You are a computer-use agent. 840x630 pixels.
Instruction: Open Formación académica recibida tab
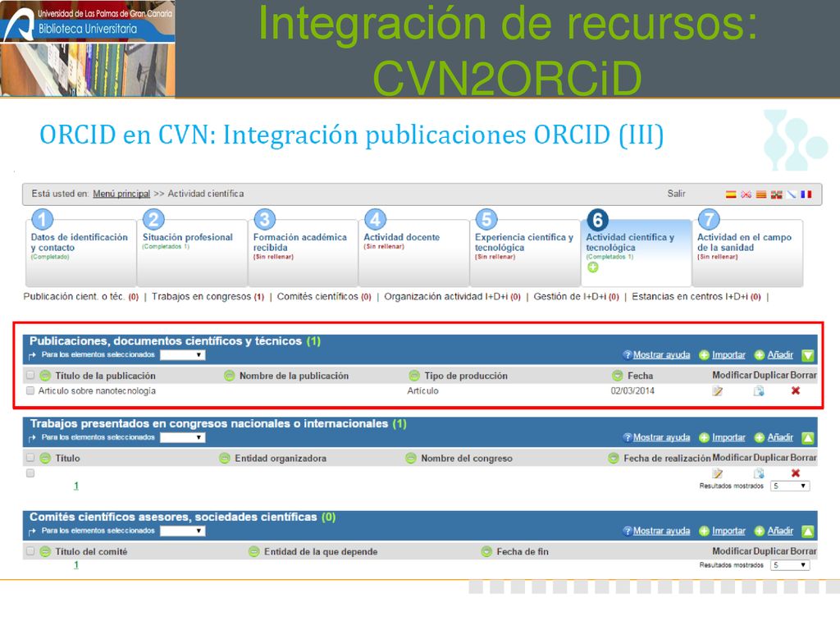click(304, 253)
